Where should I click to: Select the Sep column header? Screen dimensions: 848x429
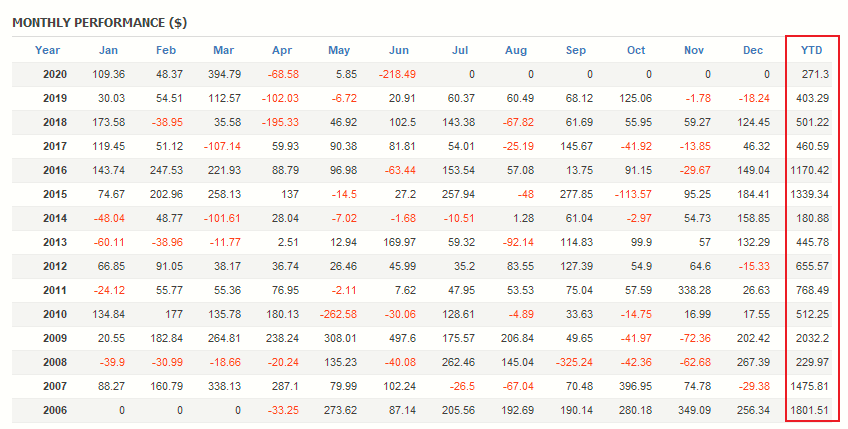(x=576, y=50)
